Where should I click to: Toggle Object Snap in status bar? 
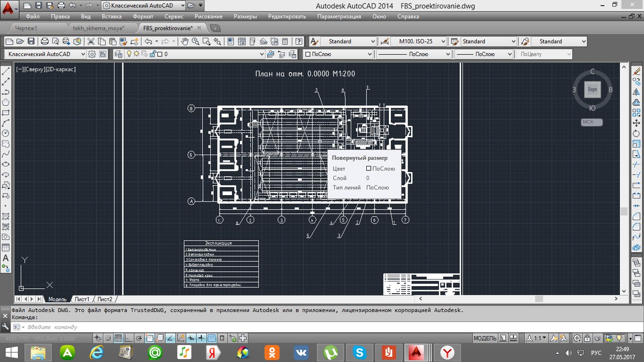click(x=149, y=338)
